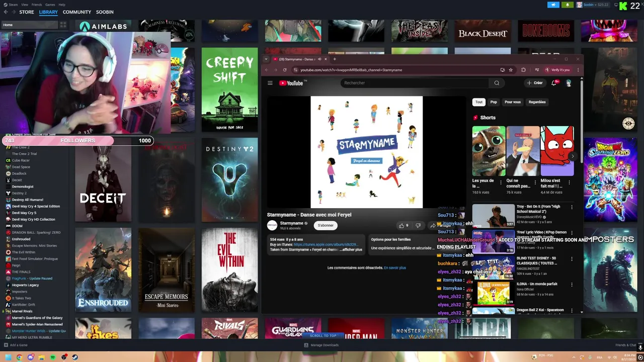Open the browser extensions puzzle icon
Viewport: 644px width, 362px height.
coord(523,70)
